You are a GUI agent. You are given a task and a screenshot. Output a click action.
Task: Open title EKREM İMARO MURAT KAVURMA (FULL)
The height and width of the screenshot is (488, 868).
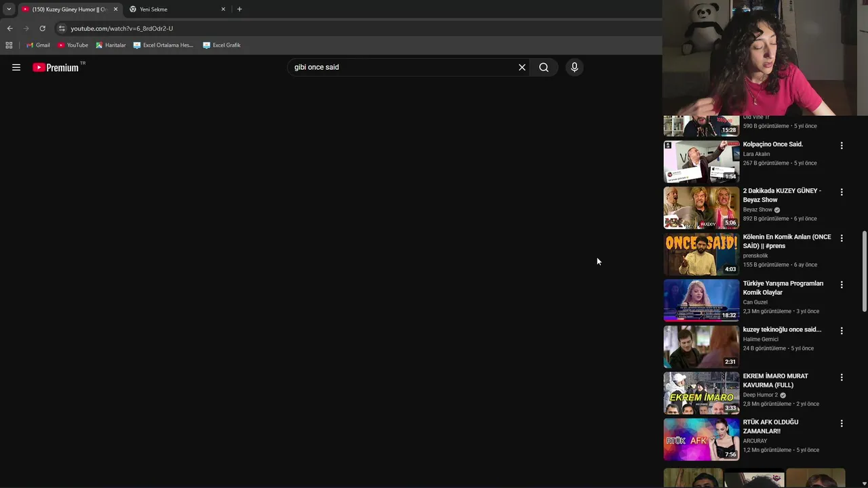click(x=775, y=380)
